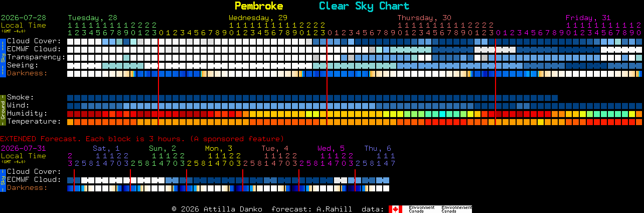Select the Mon, 3 extended day header

coord(219,148)
